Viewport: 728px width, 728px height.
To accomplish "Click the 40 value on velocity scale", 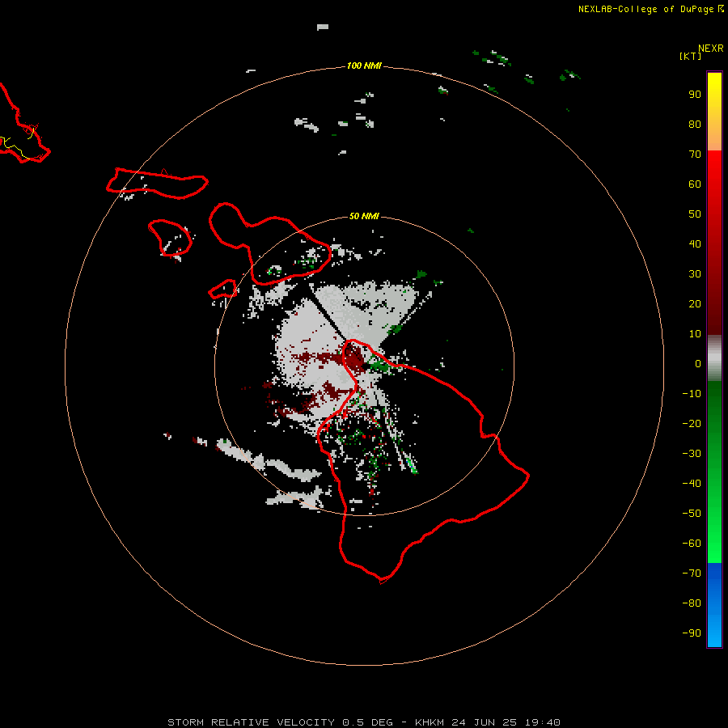I will point(695,244).
